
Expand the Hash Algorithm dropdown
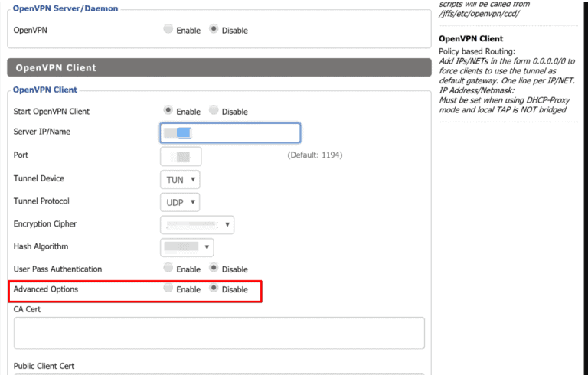[x=187, y=247]
